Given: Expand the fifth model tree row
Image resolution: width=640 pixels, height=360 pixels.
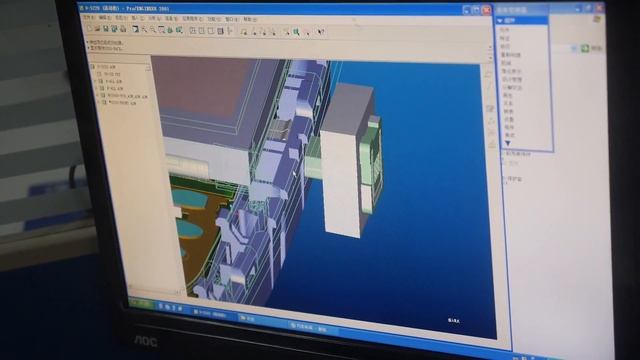Looking at the screenshot, I should pyautogui.click(x=98, y=96).
